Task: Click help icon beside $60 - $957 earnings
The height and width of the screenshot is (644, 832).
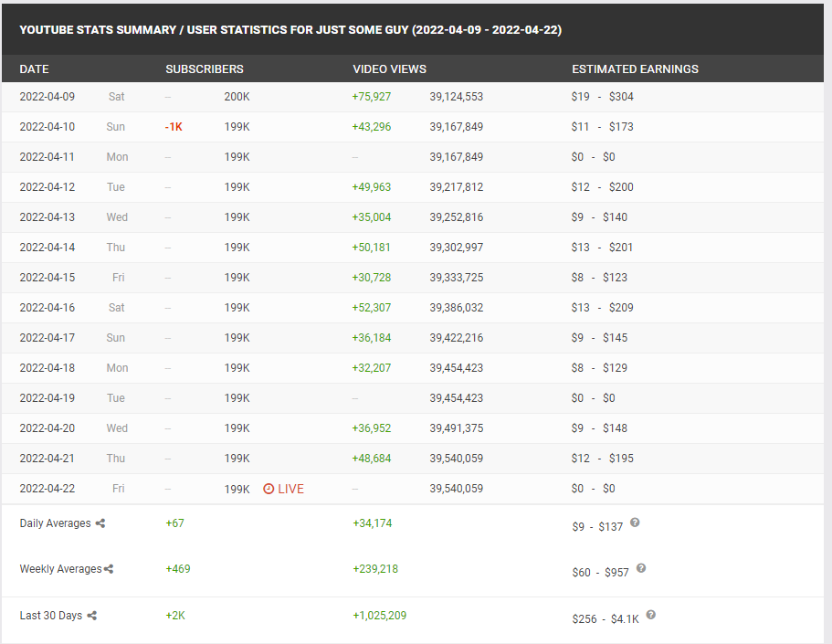Action: point(641,568)
